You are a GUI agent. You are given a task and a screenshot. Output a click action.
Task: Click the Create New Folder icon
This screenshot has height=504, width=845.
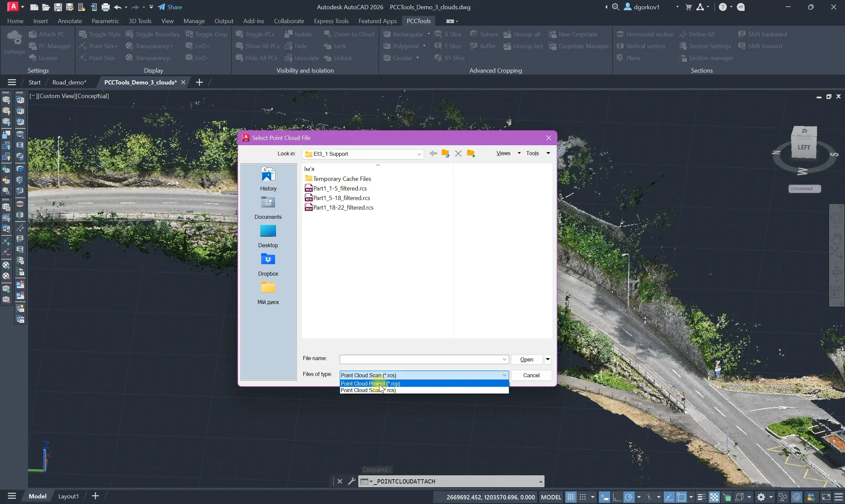tap(471, 153)
